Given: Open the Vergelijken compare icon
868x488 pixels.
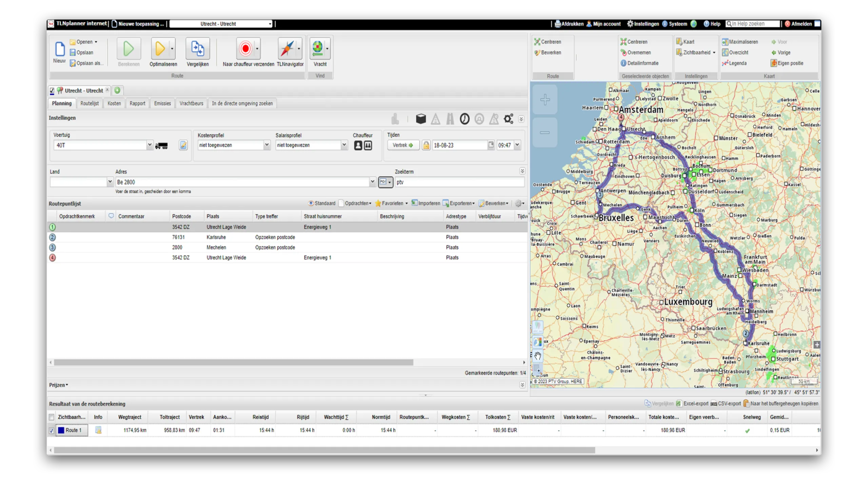Looking at the screenshot, I should pos(197,48).
